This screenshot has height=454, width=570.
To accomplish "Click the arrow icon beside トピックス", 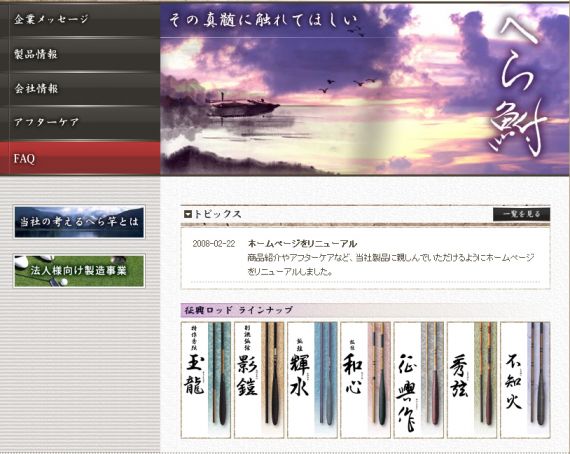I will pyautogui.click(x=188, y=214).
